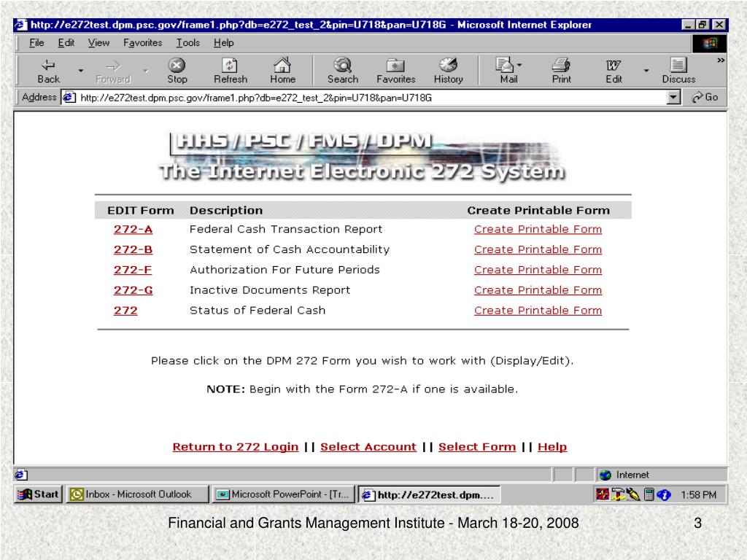The width and height of the screenshot is (747, 560).
Task: Open the File menu
Action: (x=36, y=43)
